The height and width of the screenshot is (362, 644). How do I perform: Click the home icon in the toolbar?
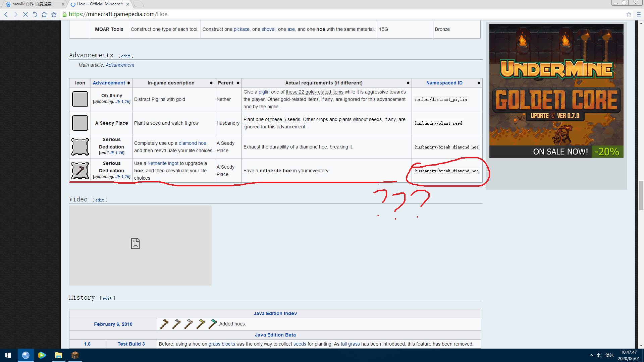pos(44,14)
